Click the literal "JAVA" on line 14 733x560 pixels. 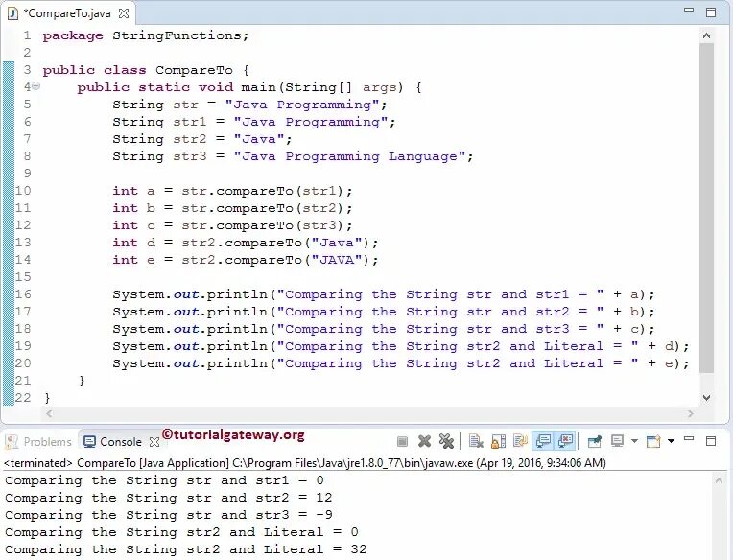337,260
